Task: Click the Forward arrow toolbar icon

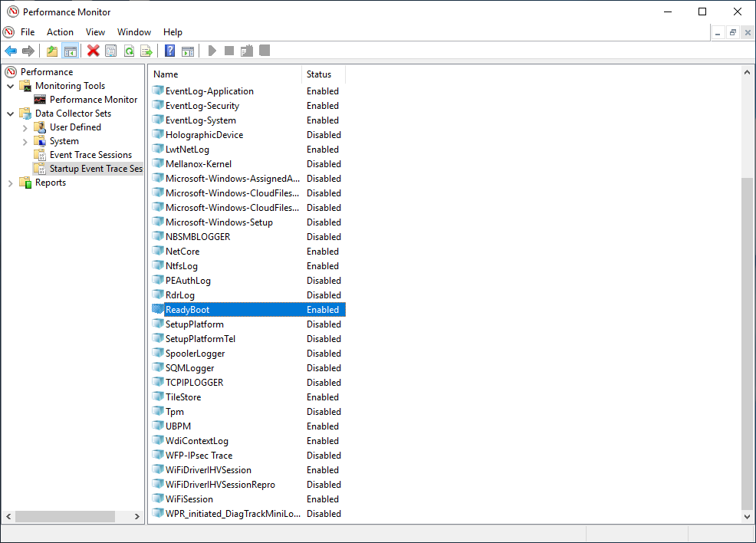Action: click(28, 51)
